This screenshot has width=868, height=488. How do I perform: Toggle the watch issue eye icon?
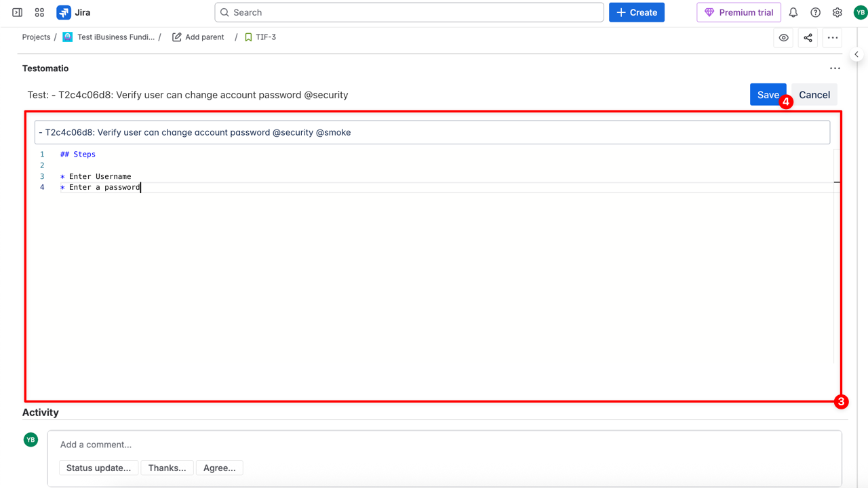[x=783, y=38]
